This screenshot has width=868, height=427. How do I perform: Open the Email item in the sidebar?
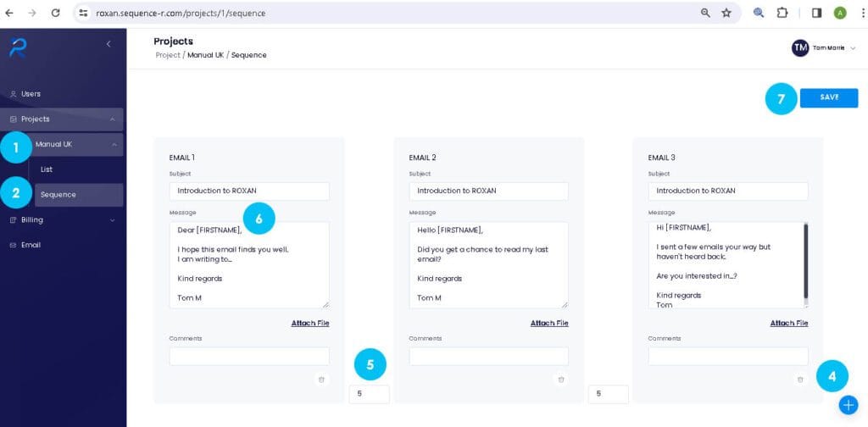61,245
